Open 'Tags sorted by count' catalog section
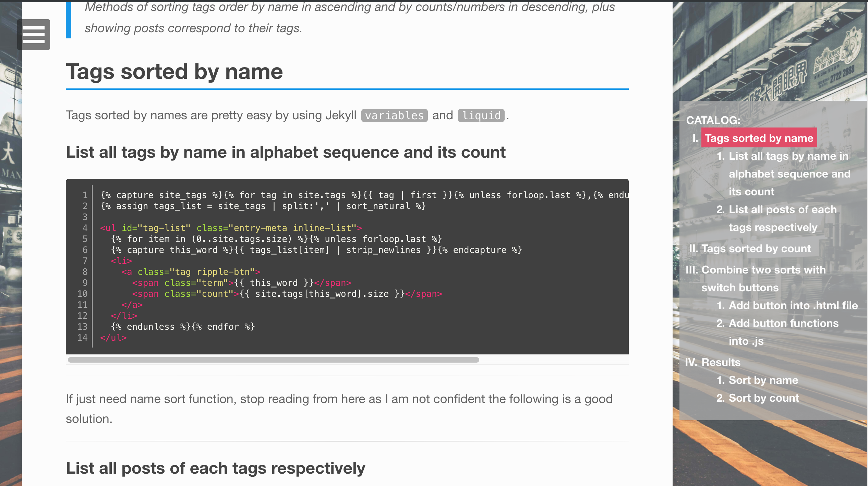 [x=756, y=248]
